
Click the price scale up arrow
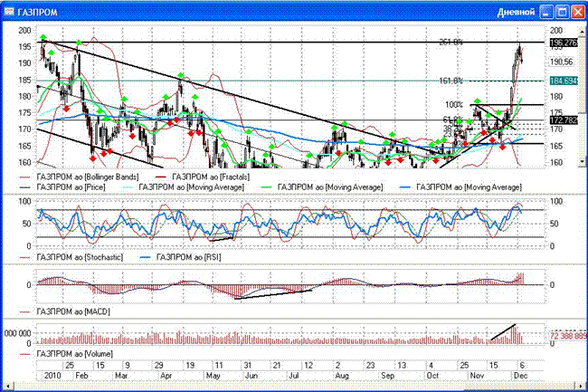pos(582,32)
